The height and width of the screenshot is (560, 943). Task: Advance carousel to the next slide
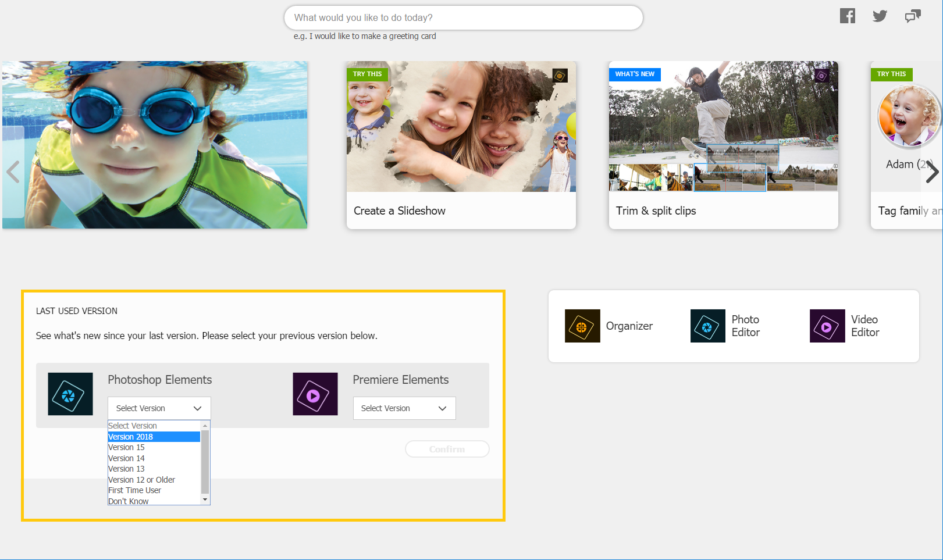point(932,172)
